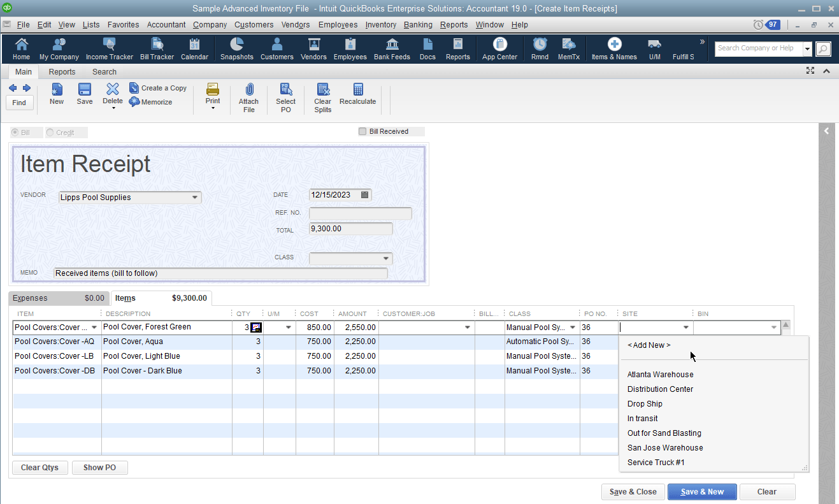Open the Calendar icon
The width and height of the screenshot is (839, 504).
click(194, 49)
